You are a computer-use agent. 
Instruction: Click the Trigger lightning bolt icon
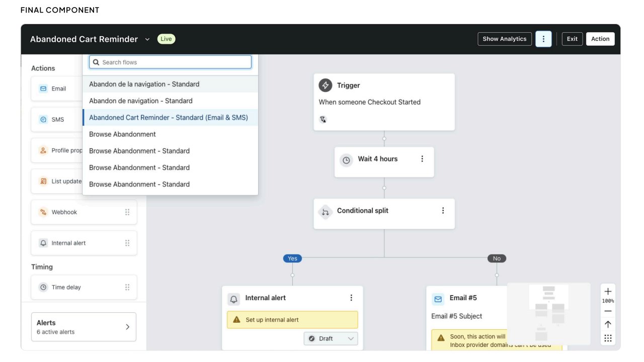click(326, 85)
